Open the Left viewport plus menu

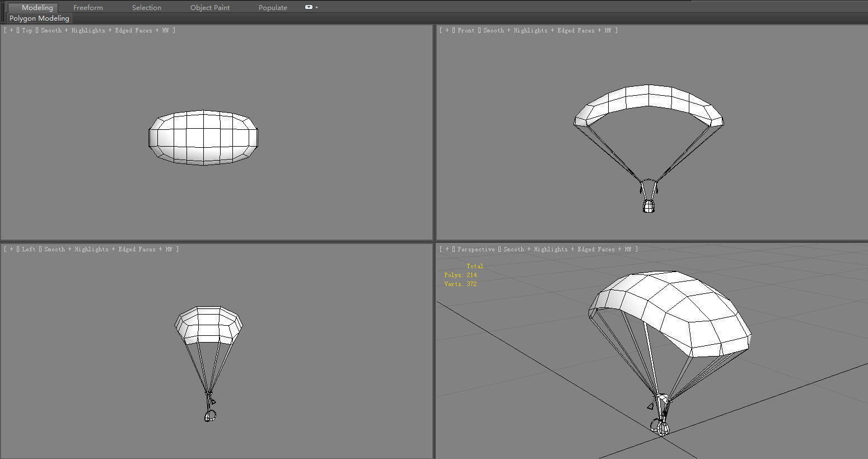click(x=11, y=249)
